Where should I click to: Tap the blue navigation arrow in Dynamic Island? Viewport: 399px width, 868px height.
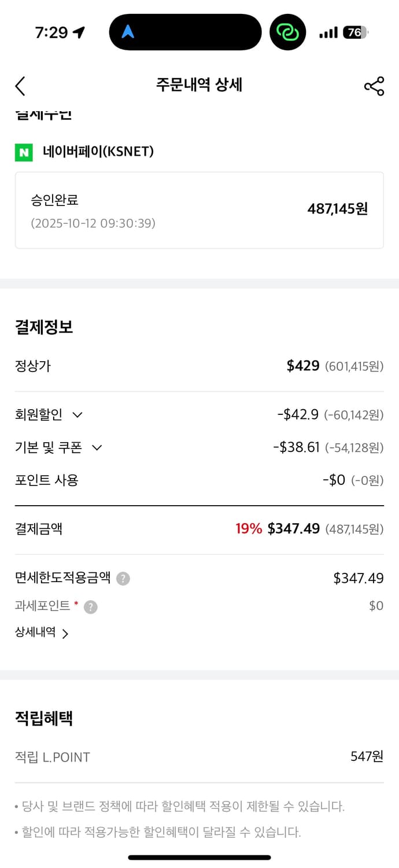128,32
